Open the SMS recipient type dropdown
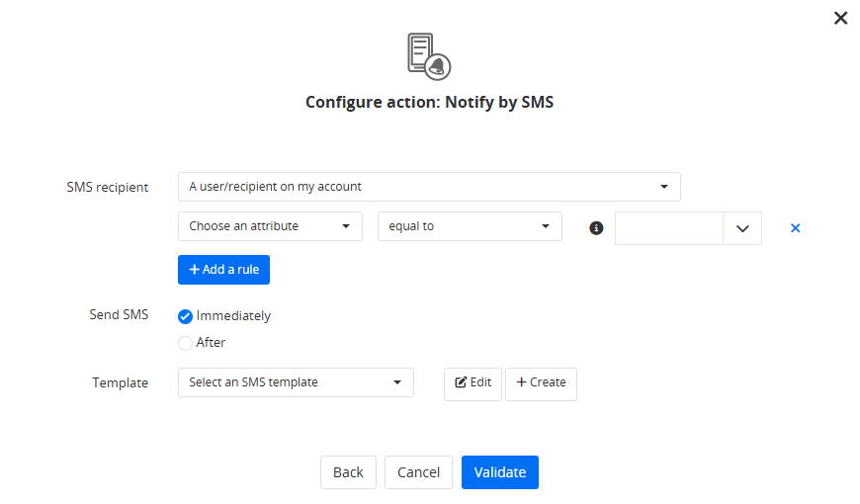860x504 pixels. (x=429, y=186)
